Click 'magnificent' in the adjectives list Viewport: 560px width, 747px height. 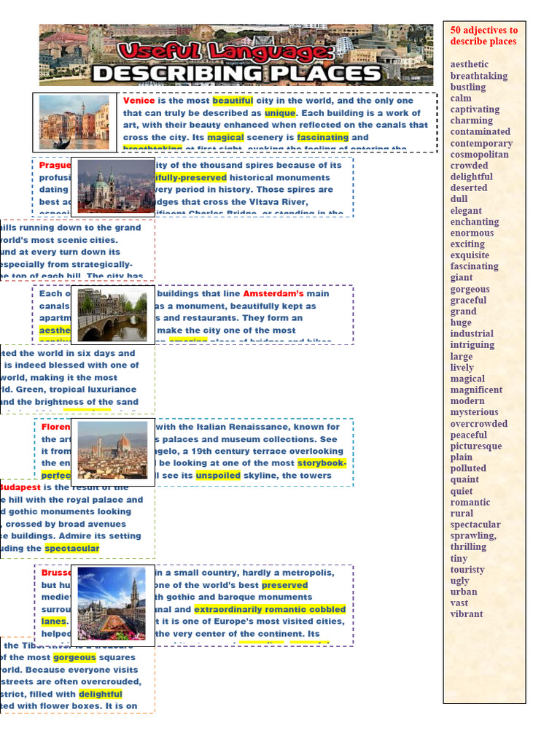pos(476,390)
